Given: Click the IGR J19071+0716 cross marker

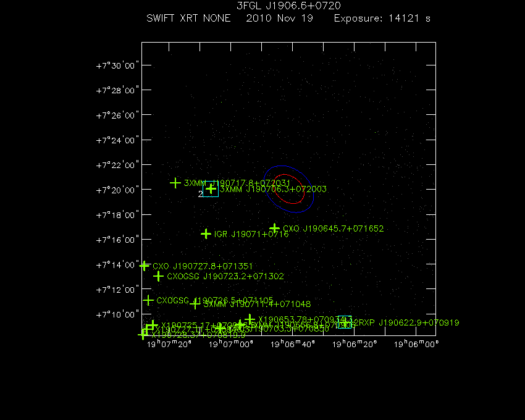Looking at the screenshot, I should [206, 234].
